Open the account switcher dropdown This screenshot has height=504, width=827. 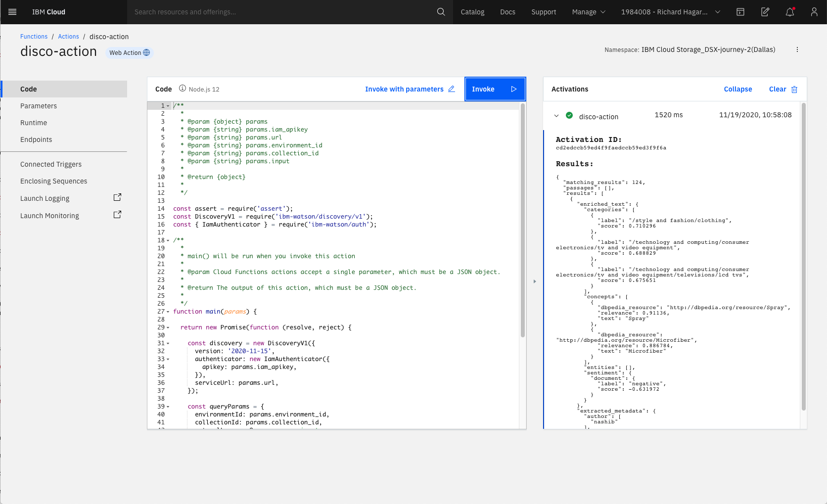tap(671, 12)
